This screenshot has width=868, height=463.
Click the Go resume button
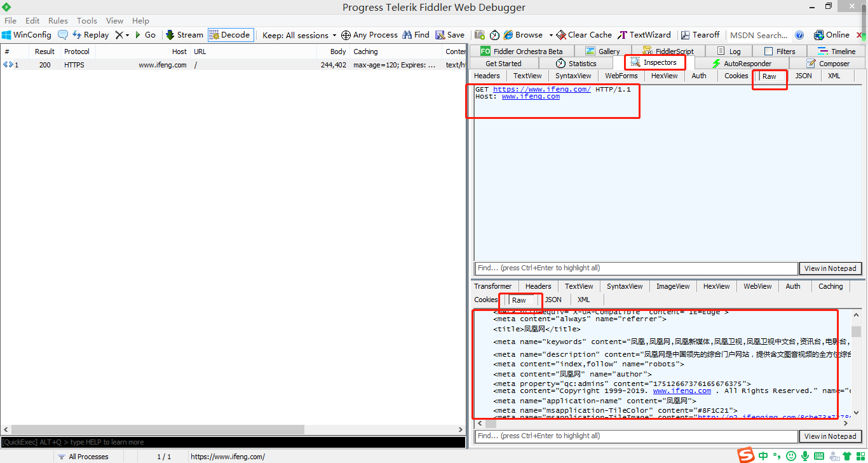point(145,35)
